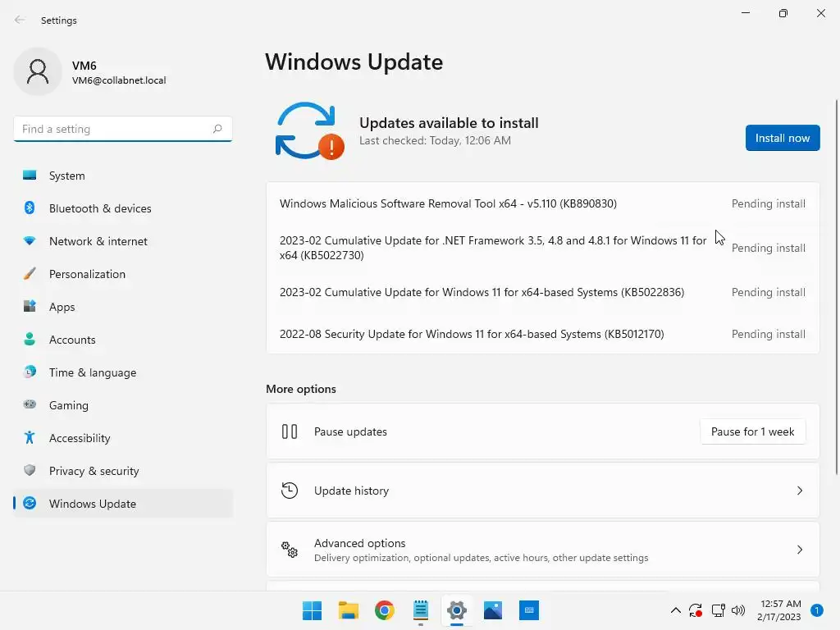
Task: Click the Personalization paintbrush icon
Action: [30, 274]
